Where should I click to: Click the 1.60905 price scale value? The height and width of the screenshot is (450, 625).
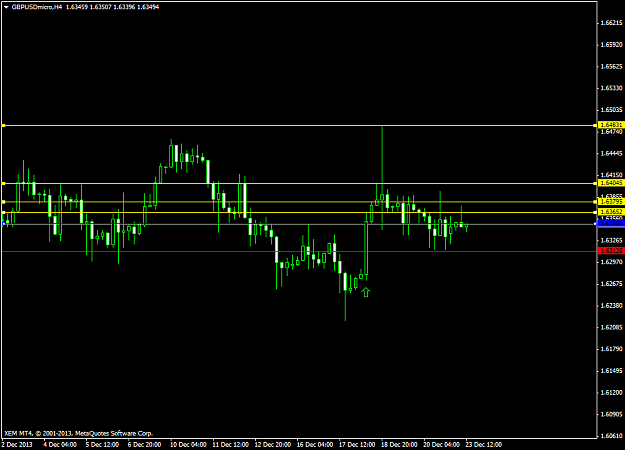[x=611, y=415]
